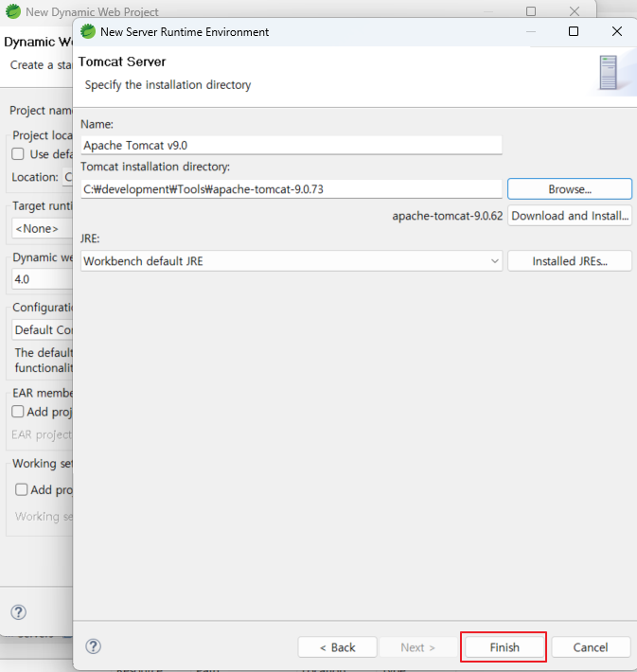Click the Spring leaf icon in New Server Runtime Environment title bar
This screenshot has height=672, width=637.
pyautogui.click(x=88, y=31)
